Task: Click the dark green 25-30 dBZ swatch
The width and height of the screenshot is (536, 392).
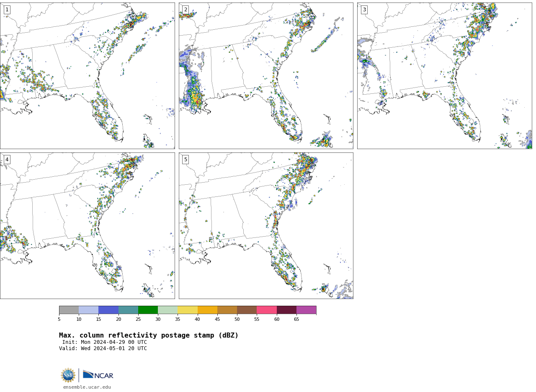Action: tap(148, 310)
